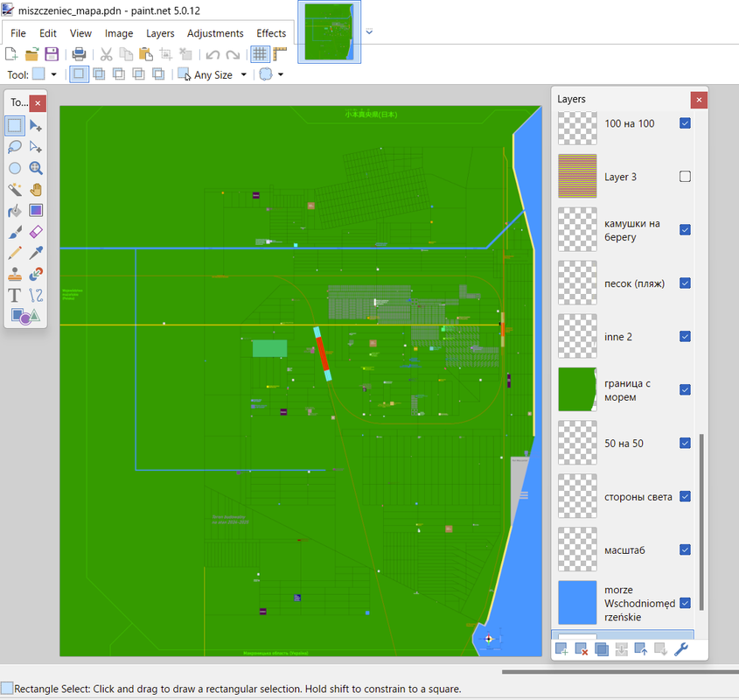Open layer properties wrench icon
This screenshot has height=700, width=739.
coord(681,649)
